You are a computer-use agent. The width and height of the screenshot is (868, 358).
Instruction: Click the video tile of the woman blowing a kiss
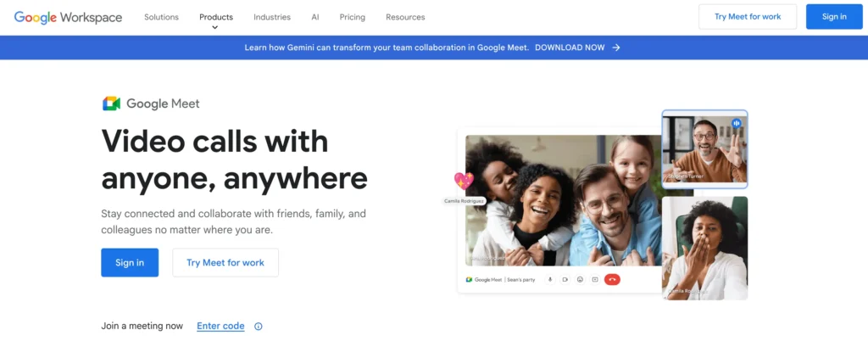[704, 249]
